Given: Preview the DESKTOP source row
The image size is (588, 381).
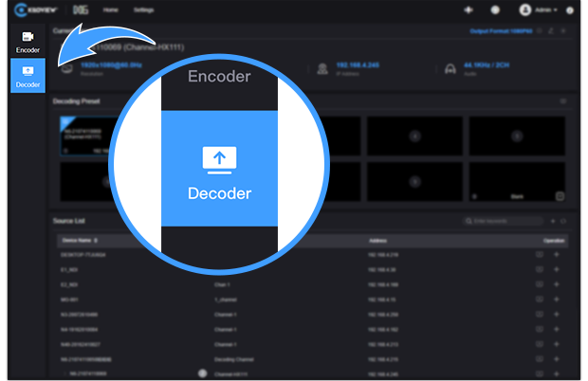Looking at the screenshot, I should (x=540, y=254).
